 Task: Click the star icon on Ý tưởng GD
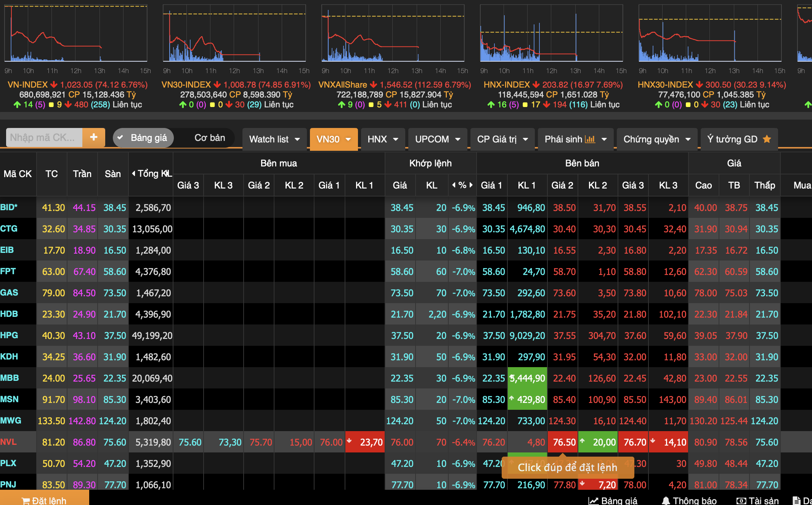(767, 139)
